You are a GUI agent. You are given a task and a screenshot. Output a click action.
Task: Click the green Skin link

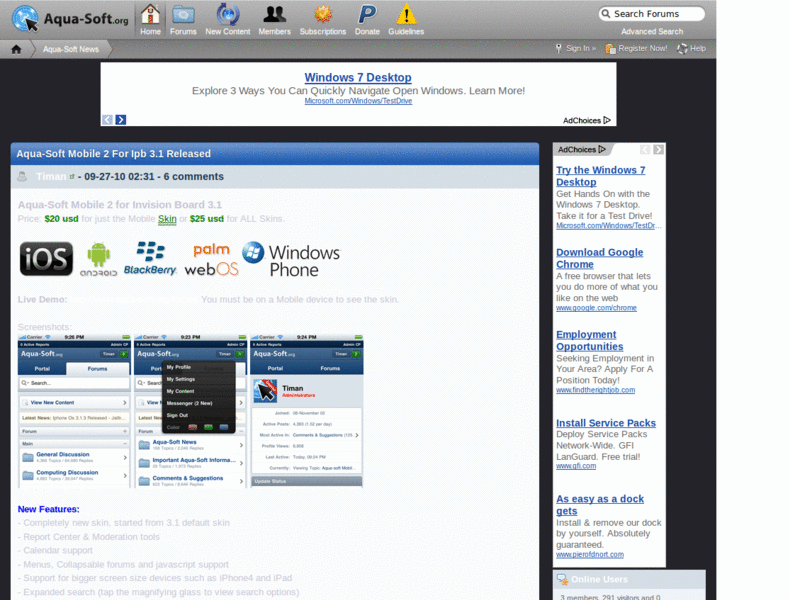(167, 219)
